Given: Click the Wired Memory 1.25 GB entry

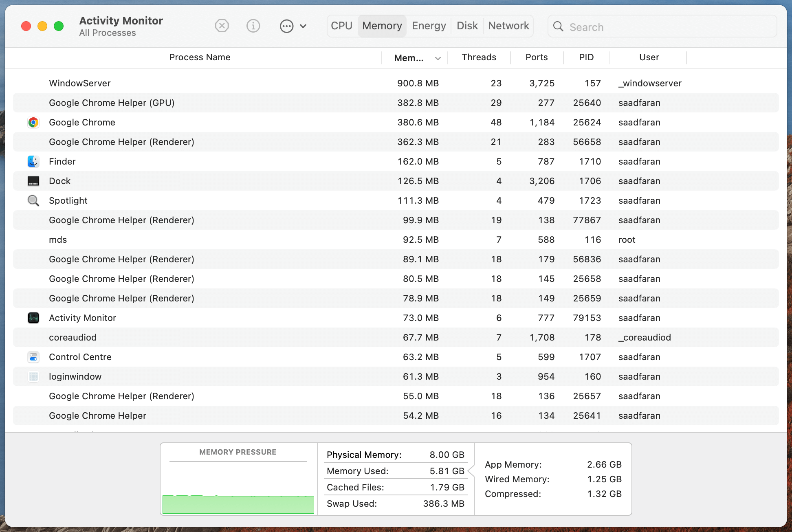Looking at the screenshot, I should pos(553,479).
